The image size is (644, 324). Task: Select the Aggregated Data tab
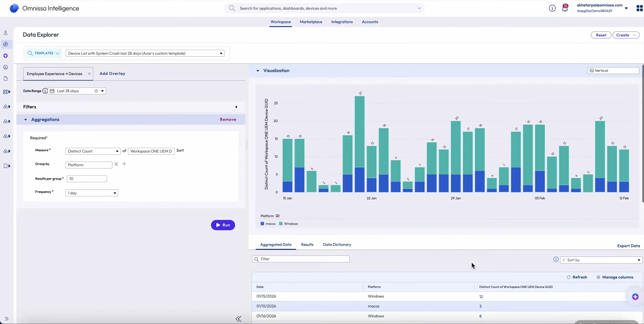tap(276, 245)
